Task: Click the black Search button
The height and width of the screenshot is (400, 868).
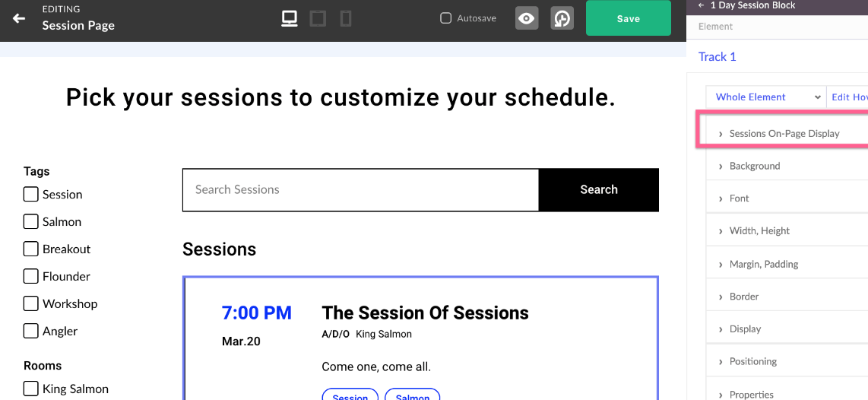Action: [599, 189]
